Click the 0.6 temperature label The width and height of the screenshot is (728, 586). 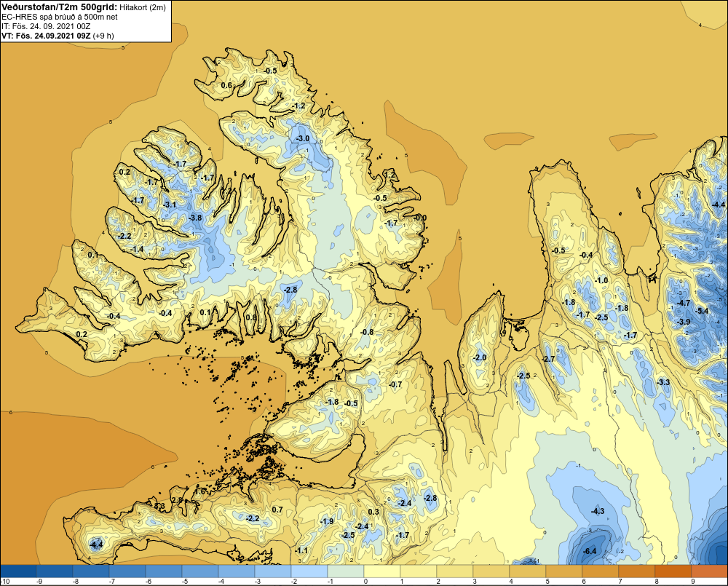click(x=226, y=85)
